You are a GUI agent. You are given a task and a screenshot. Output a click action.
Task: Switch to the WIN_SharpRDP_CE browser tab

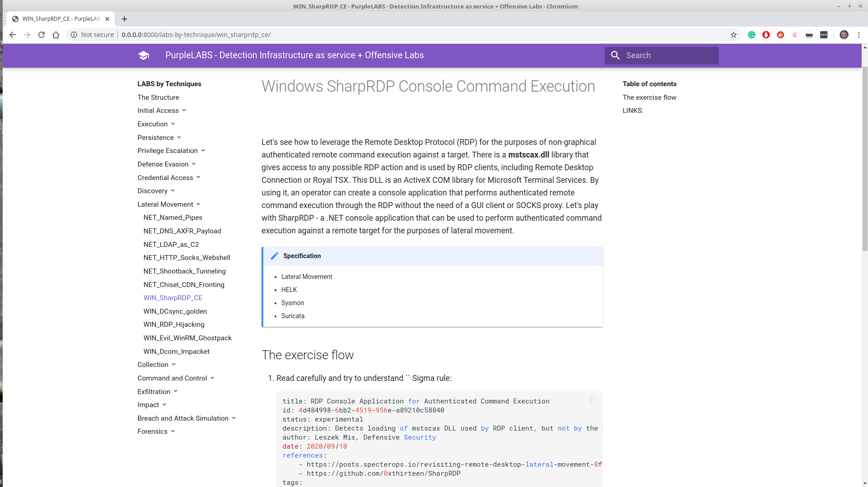click(x=60, y=19)
